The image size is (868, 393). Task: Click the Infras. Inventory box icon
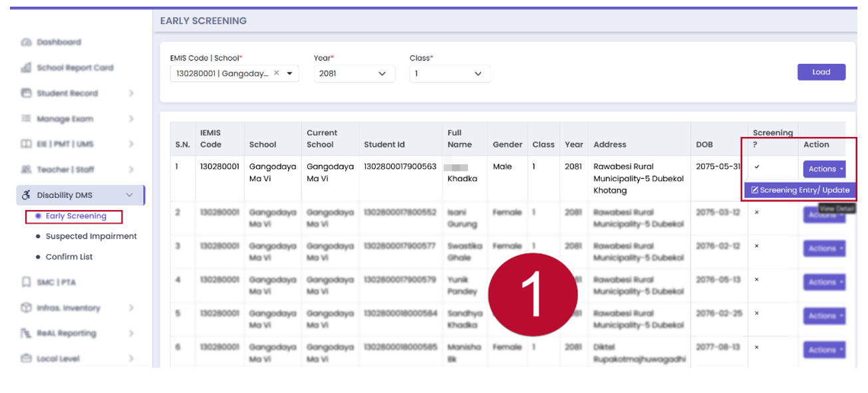pos(27,308)
